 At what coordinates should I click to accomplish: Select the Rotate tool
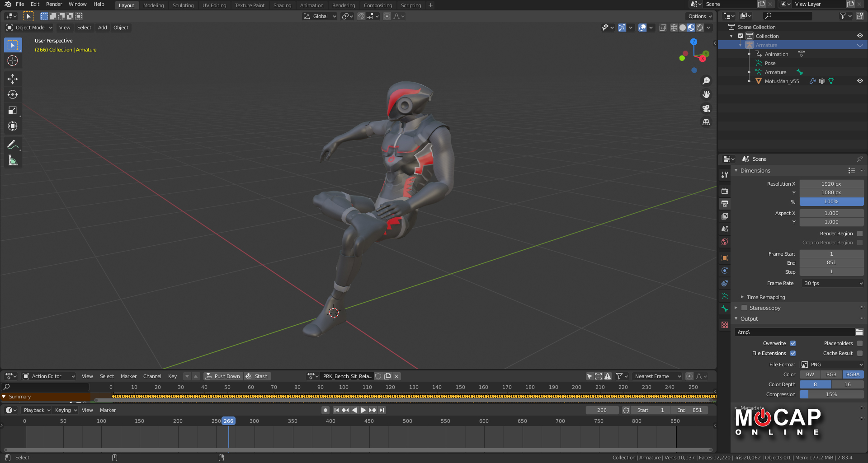coord(13,94)
